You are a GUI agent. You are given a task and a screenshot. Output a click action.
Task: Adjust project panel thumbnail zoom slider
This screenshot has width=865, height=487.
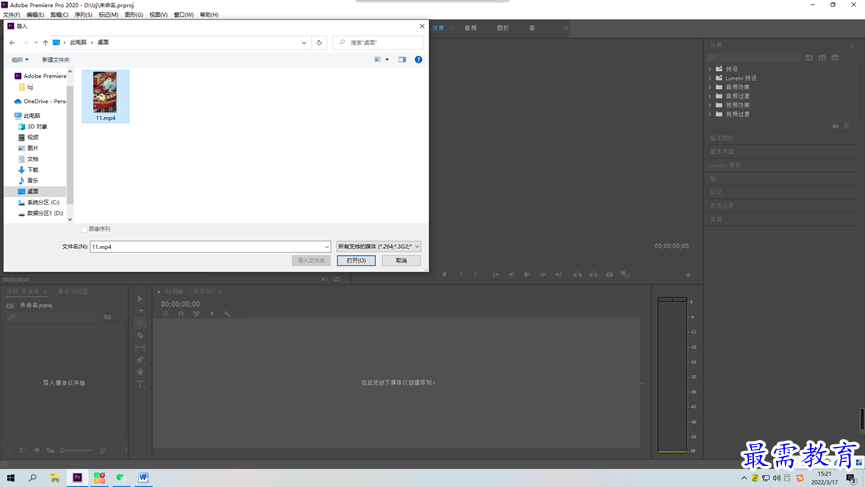76,451
